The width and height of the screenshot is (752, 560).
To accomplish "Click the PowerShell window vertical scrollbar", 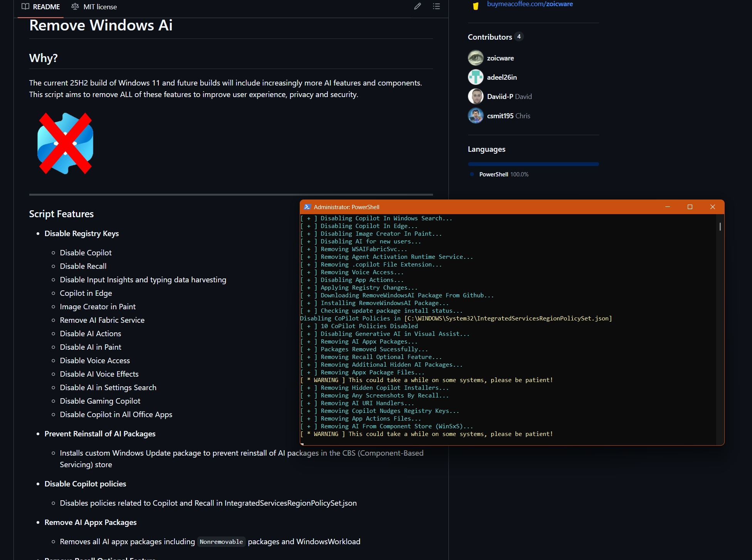I will pos(720,226).
